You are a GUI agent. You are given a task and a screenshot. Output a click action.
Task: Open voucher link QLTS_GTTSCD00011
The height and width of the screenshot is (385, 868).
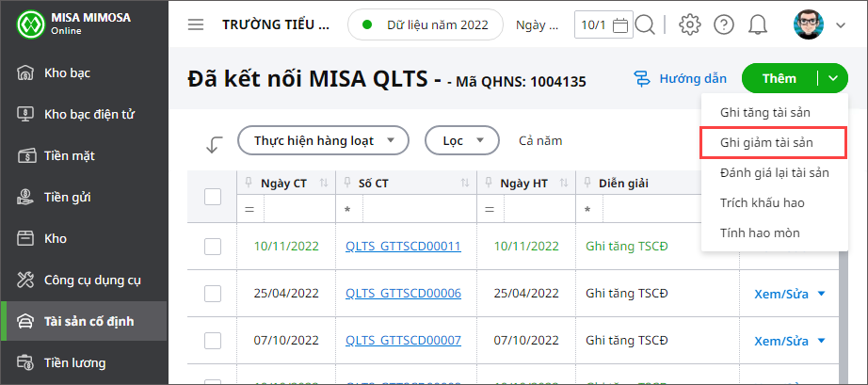pyautogui.click(x=403, y=247)
